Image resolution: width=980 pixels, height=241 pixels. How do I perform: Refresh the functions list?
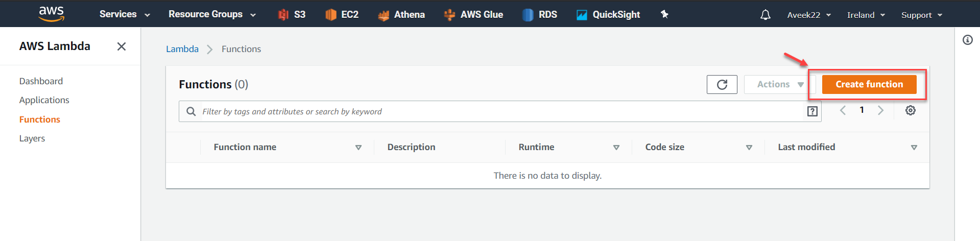(x=722, y=85)
